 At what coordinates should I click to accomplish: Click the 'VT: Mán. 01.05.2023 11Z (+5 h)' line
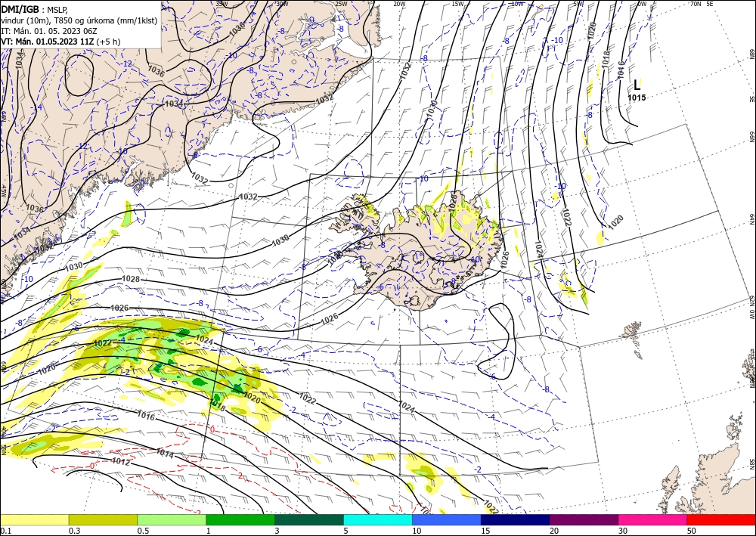60,42
